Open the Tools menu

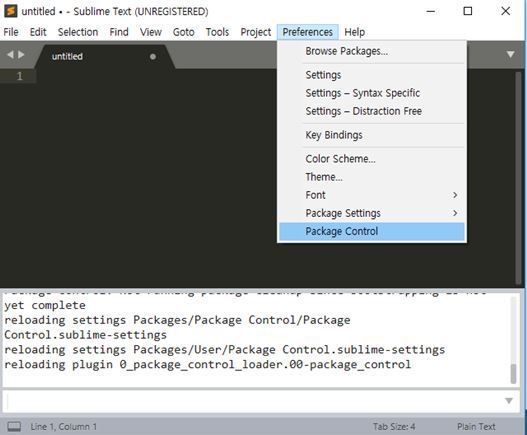[x=217, y=32]
